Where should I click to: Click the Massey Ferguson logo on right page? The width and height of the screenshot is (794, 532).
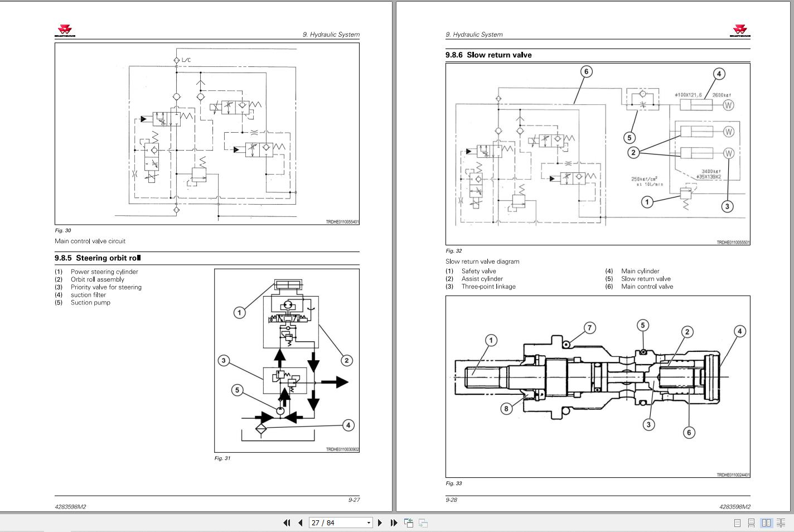pyautogui.click(x=740, y=31)
